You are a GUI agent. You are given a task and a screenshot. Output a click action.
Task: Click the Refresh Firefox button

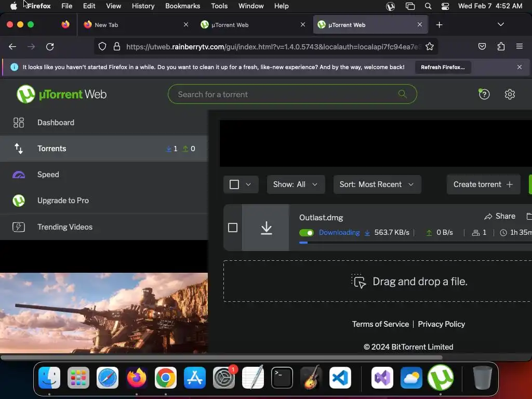pos(443,67)
